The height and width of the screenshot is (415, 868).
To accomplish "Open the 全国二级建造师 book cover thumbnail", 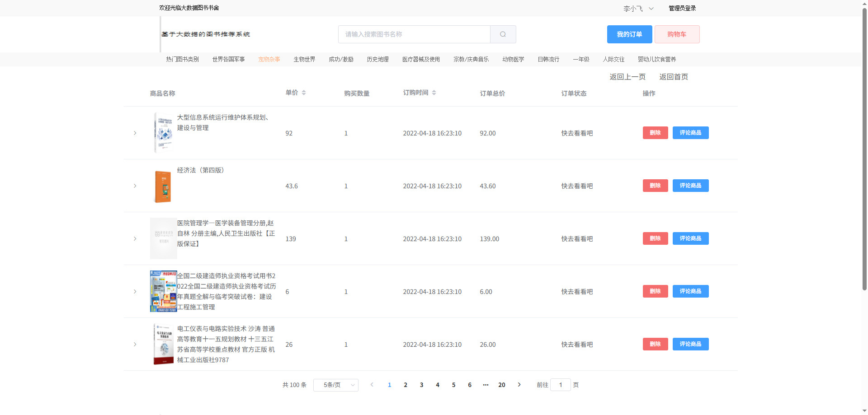I will tap(163, 291).
